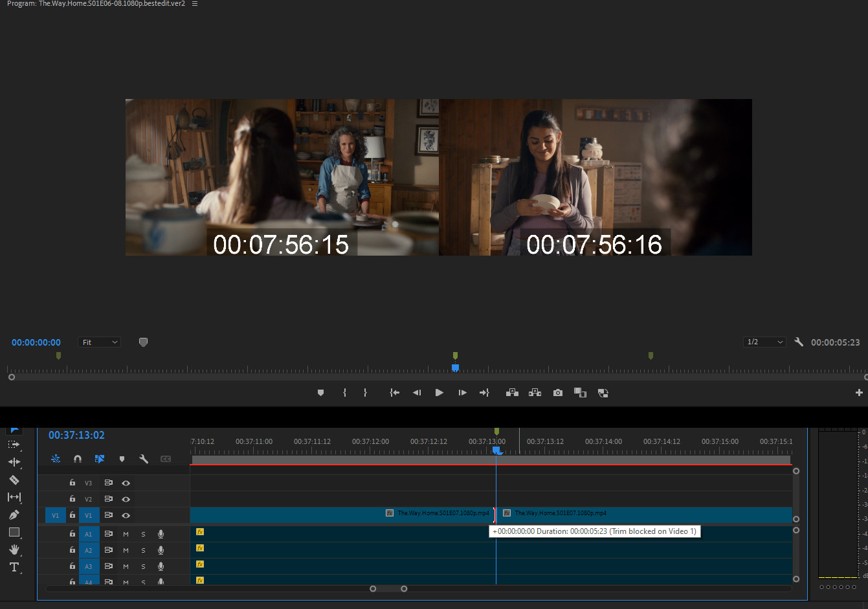The height and width of the screenshot is (609, 868).
Task: Click the Mark In button
Action: point(344,393)
